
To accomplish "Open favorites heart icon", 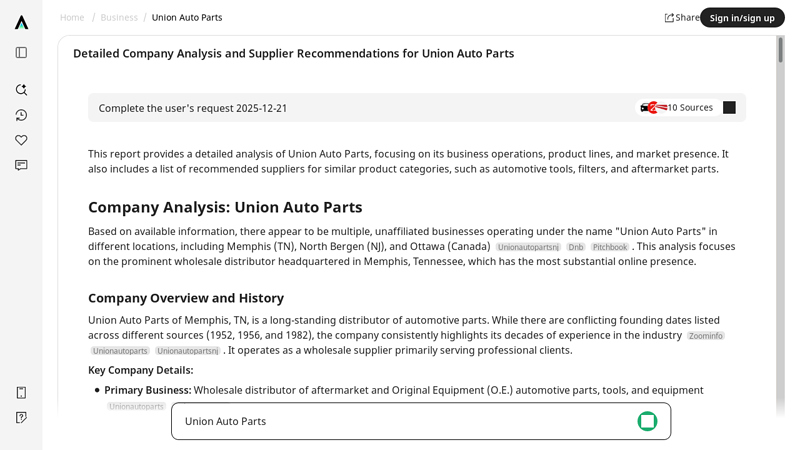I will (x=21, y=140).
